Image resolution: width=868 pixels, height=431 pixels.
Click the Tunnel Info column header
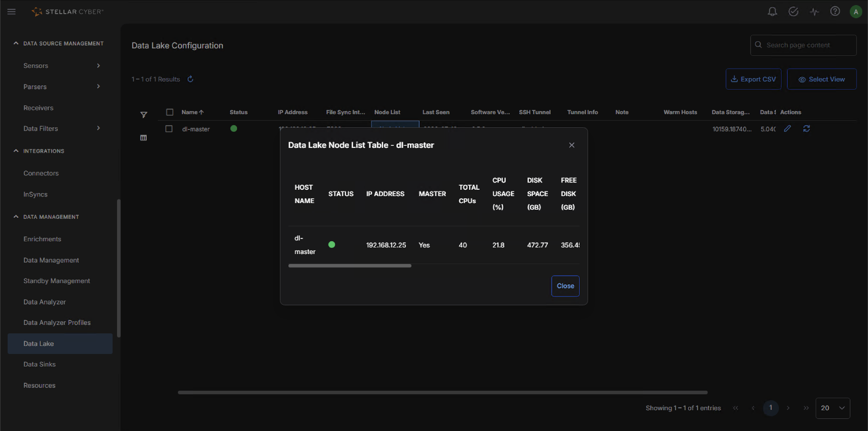click(582, 112)
